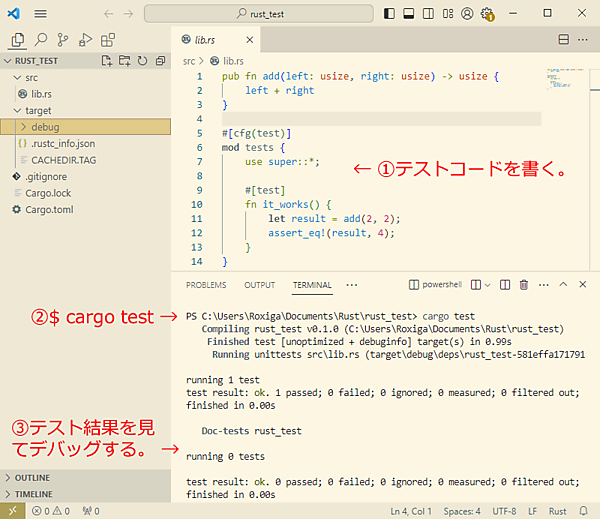Click the split editor icon
The image size is (600, 519).
tap(563, 40)
